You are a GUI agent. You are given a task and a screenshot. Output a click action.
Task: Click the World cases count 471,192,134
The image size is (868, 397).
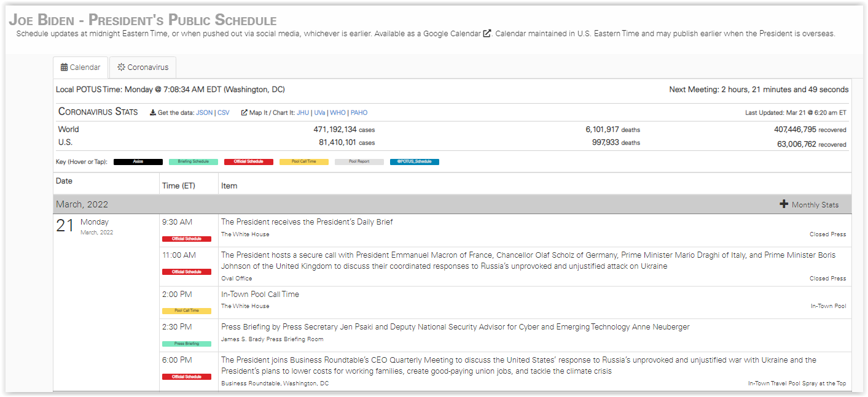(x=335, y=129)
